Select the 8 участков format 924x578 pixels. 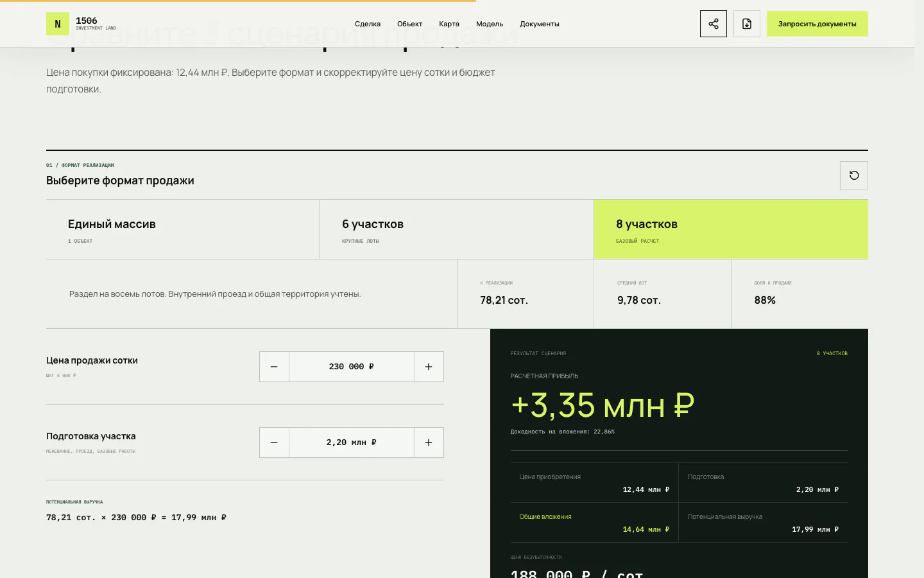[x=731, y=229]
